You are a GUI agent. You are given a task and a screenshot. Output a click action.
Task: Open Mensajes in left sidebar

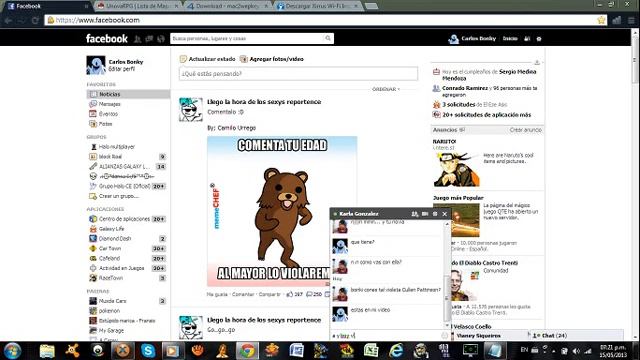pos(110,104)
